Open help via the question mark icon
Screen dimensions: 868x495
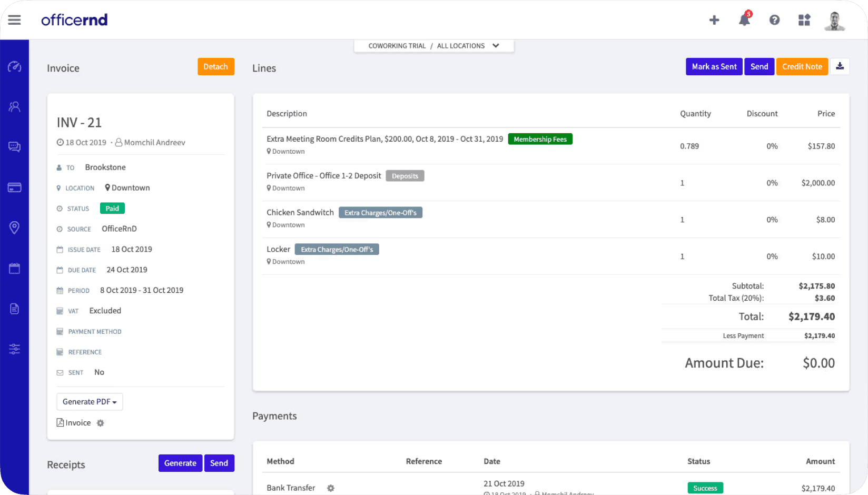[774, 19]
